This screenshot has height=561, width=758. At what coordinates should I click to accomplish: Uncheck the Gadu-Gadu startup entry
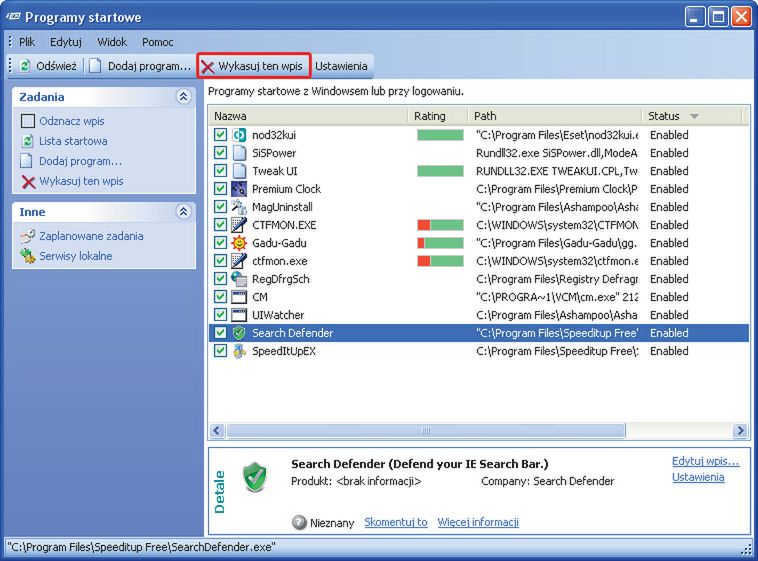coord(220,242)
